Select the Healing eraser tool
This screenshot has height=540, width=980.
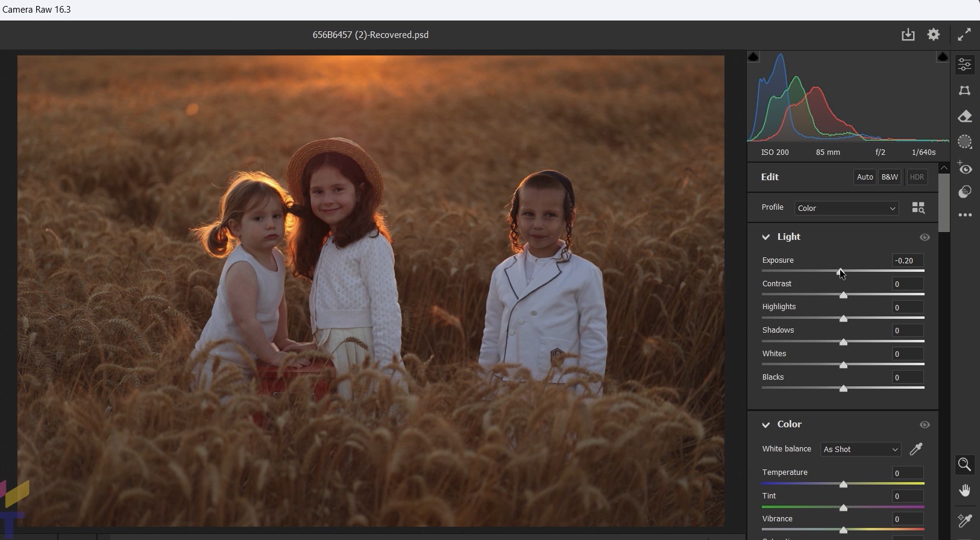coord(964,116)
